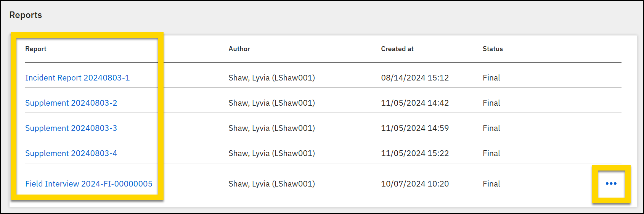
Task: Open Supplement 20240803-4 report
Action: [x=71, y=153]
